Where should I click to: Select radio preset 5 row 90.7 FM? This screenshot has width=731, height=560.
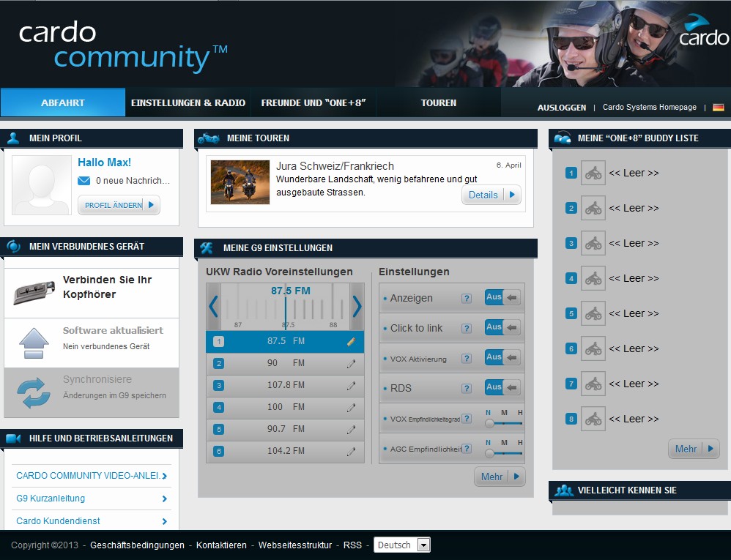point(285,429)
